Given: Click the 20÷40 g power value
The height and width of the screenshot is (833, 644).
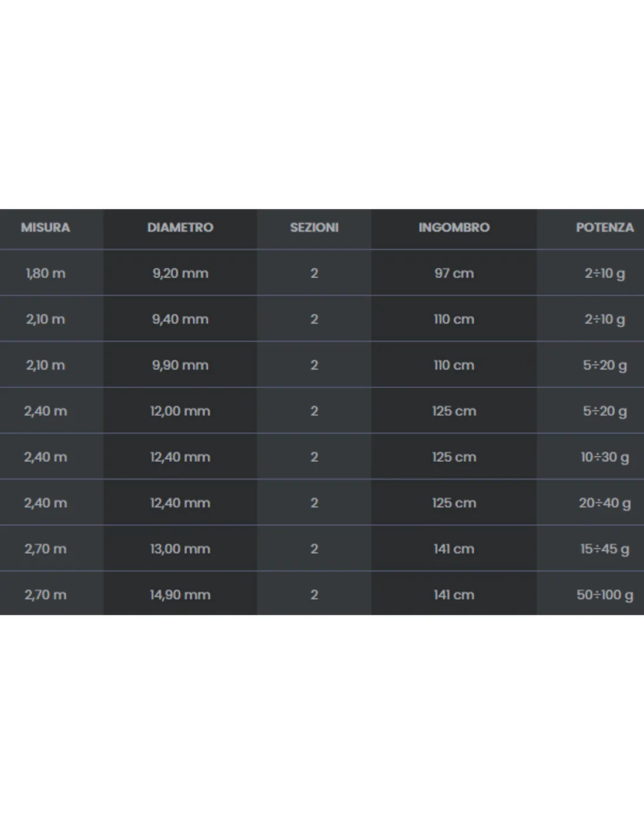Looking at the screenshot, I should [605, 503].
